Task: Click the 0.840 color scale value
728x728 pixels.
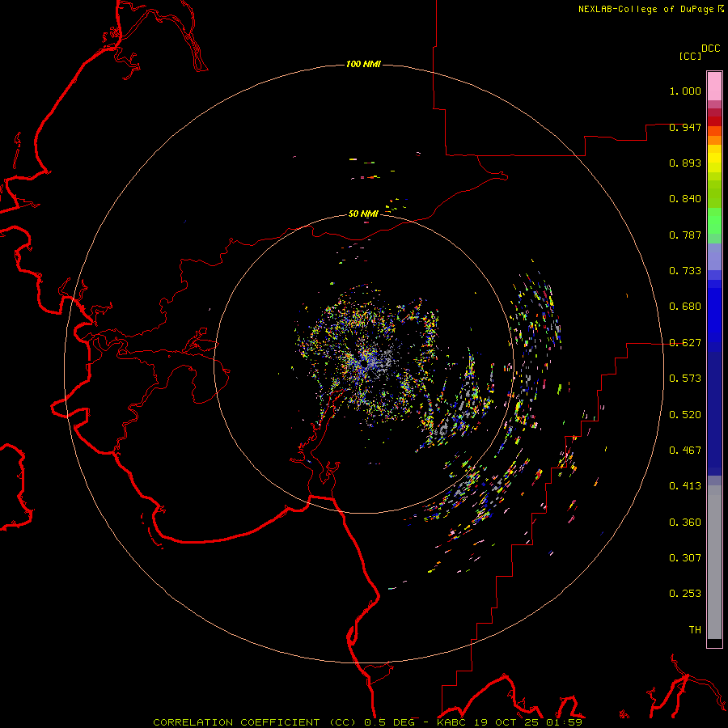Action: [x=685, y=199]
